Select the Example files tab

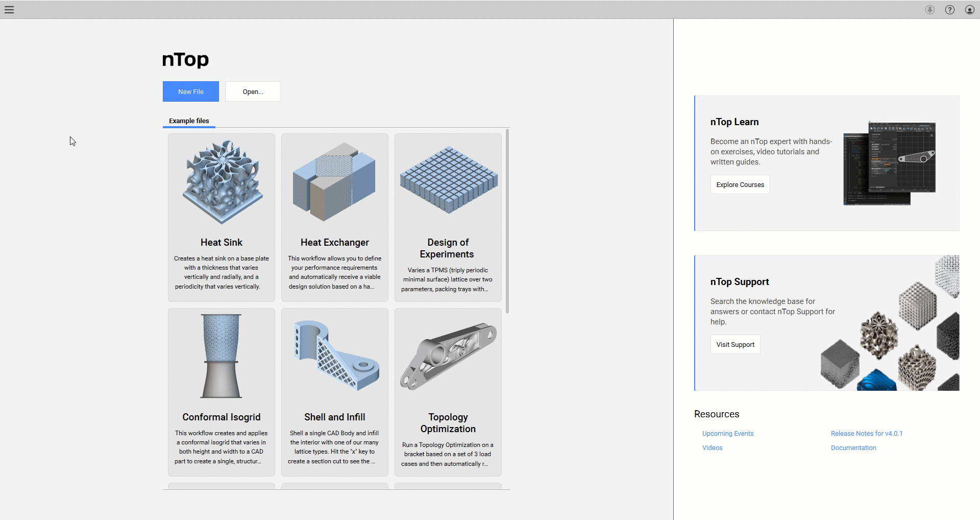click(189, 121)
